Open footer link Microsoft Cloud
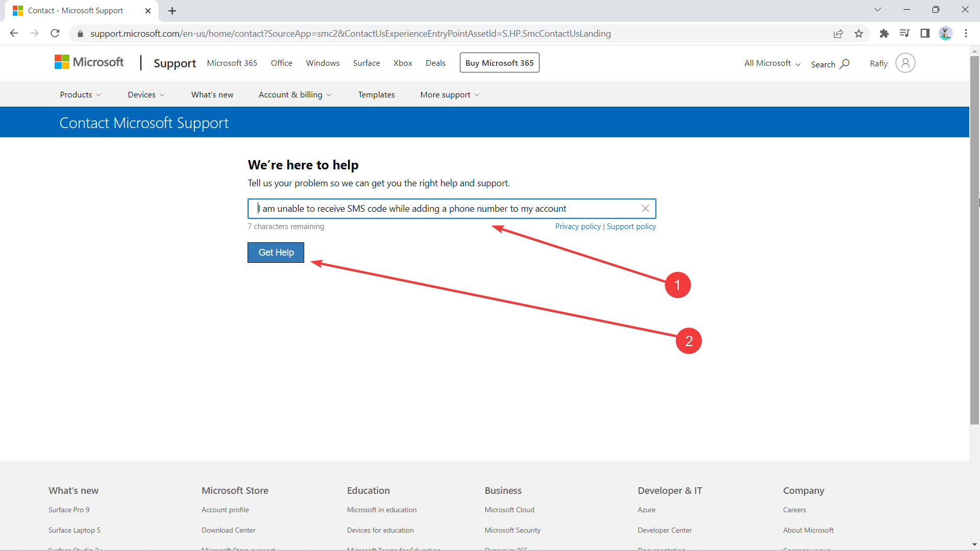Image resolution: width=980 pixels, height=551 pixels. pos(509,510)
